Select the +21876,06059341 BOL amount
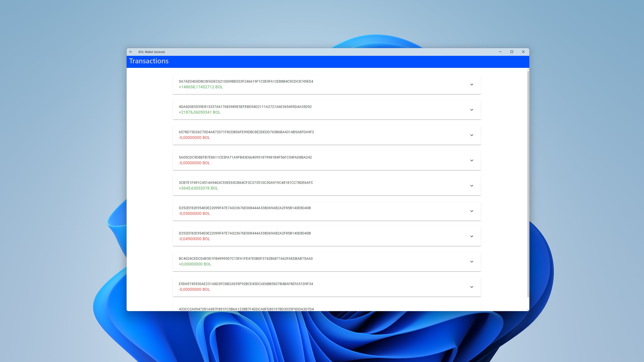 [200, 112]
